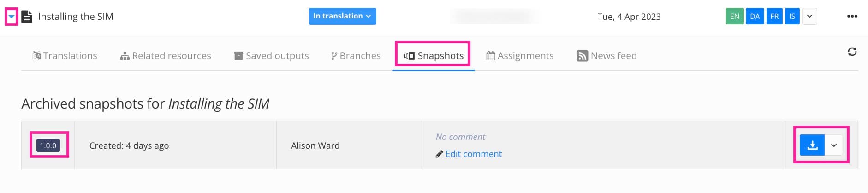Open the In translation status dropdown
This screenshot has width=868, height=193.
pos(342,16)
